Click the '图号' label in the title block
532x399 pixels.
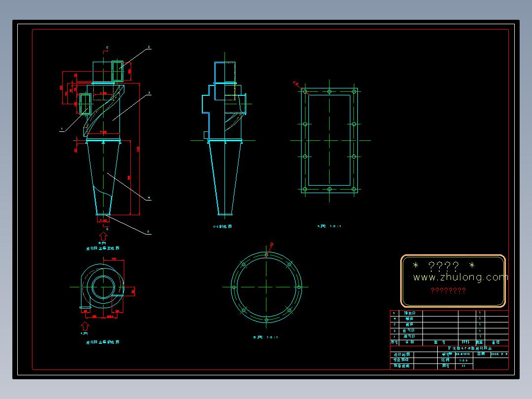pyautogui.click(x=446, y=366)
